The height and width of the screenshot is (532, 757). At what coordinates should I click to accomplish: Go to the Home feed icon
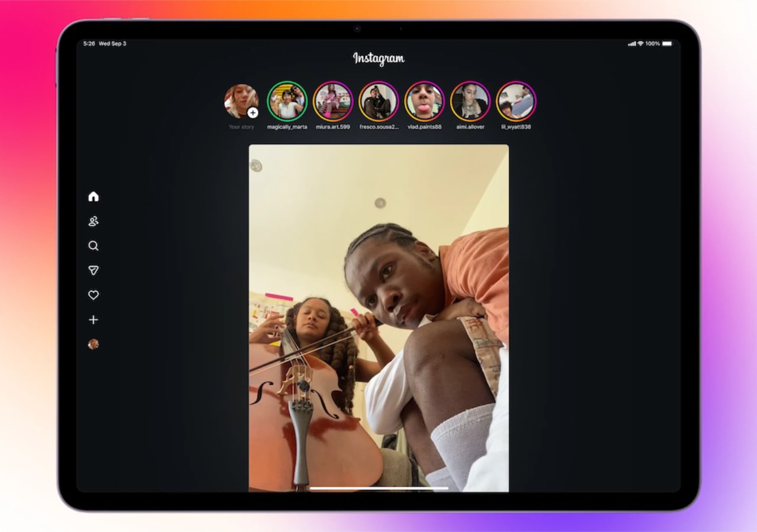93,197
